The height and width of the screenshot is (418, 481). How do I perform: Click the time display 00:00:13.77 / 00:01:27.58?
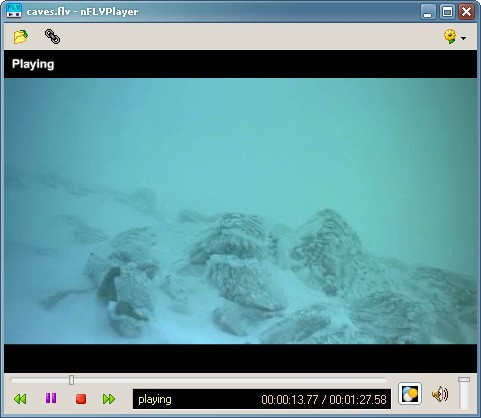[324, 399]
